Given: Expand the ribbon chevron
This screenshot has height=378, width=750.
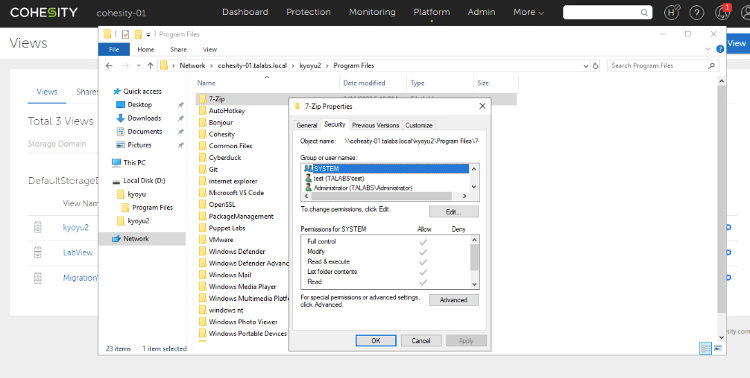Looking at the screenshot, I should (708, 49).
